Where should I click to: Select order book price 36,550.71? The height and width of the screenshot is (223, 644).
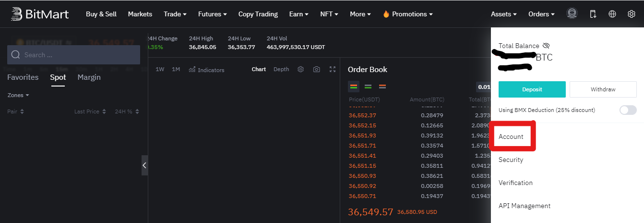(x=362, y=196)
